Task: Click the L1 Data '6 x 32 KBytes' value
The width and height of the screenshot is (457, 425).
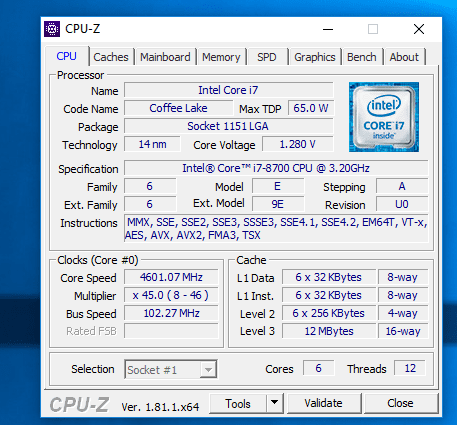Action: [x=329, y=277]
